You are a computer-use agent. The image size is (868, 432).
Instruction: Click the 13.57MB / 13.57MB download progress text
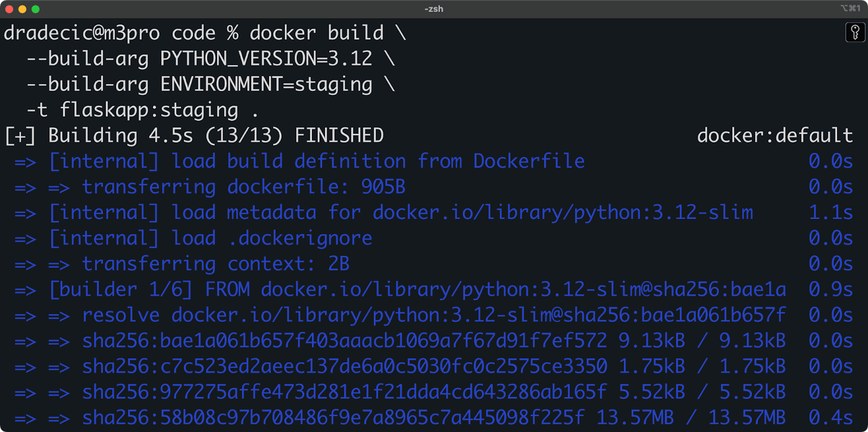(x=691, y=418)
